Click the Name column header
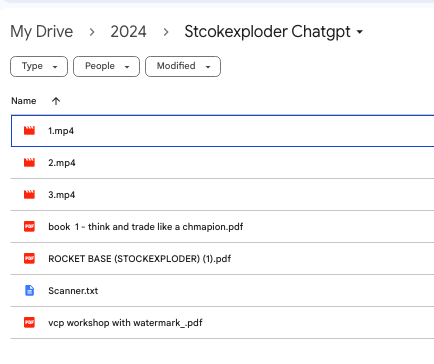Screen dimensions: 434x364 (24, 101)
